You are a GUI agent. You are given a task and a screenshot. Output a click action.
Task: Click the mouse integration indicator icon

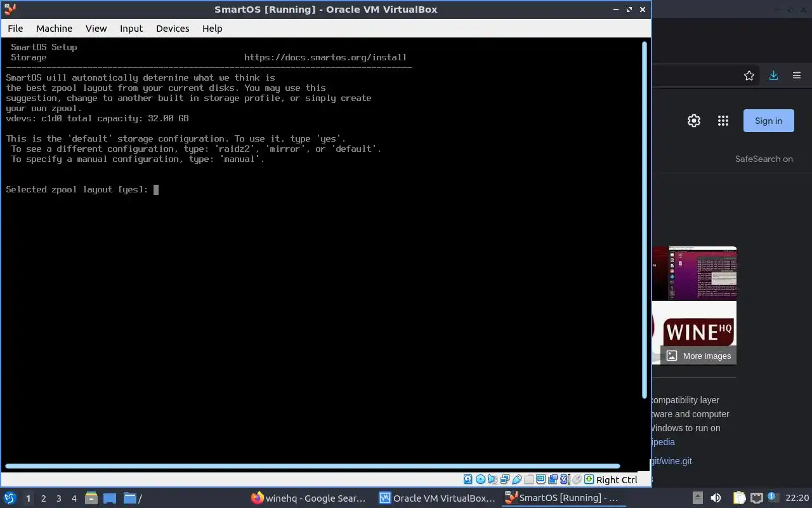click(x=577, y=479)
